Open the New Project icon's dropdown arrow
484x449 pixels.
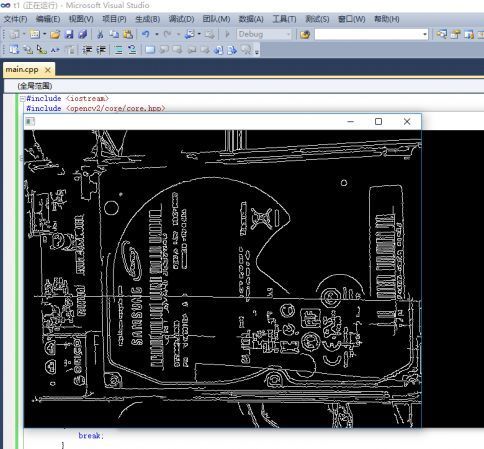click(x=24, y=34)
